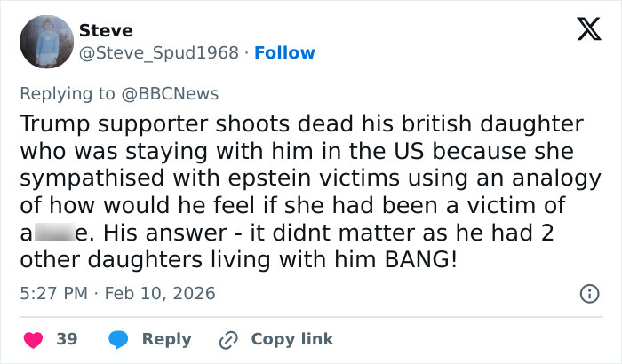Click the blue reply speech bubble icon
This screenshot has width=622, height=364.
tap(118, 339)
